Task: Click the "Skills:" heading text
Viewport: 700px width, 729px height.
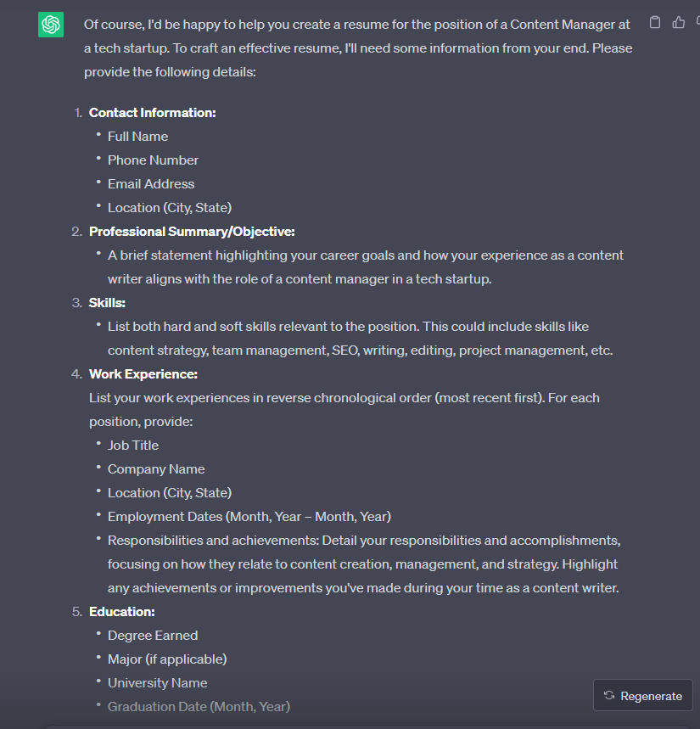Action: (x=107, y=302)
